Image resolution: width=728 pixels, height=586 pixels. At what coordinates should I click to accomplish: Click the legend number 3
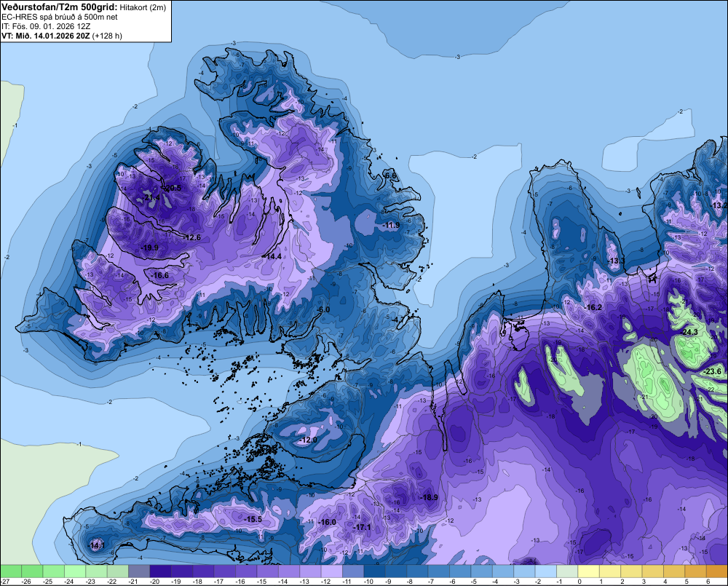pyautogui.click(x=644, y=582)
